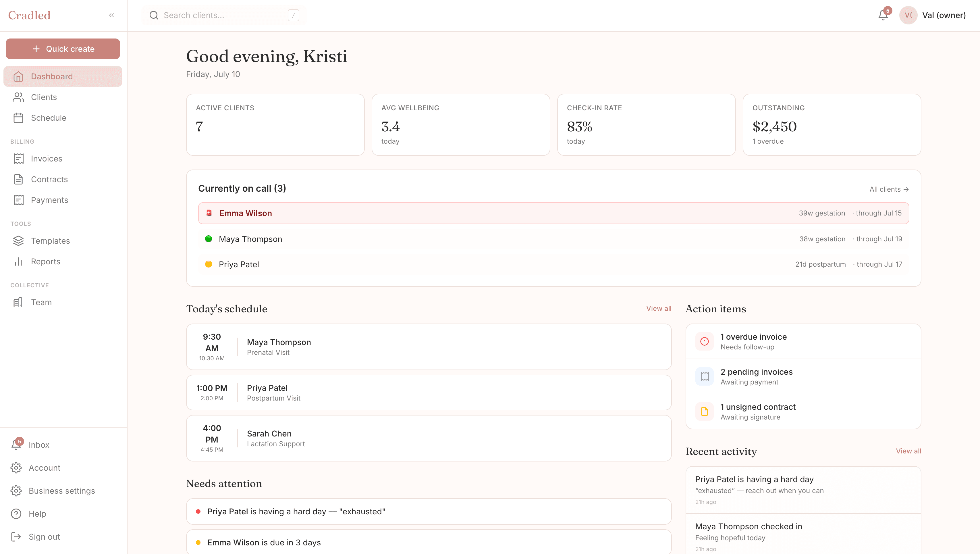Open the Dashboard menu item
Screen dimensions: 980x554
click(x=63, y=76)
